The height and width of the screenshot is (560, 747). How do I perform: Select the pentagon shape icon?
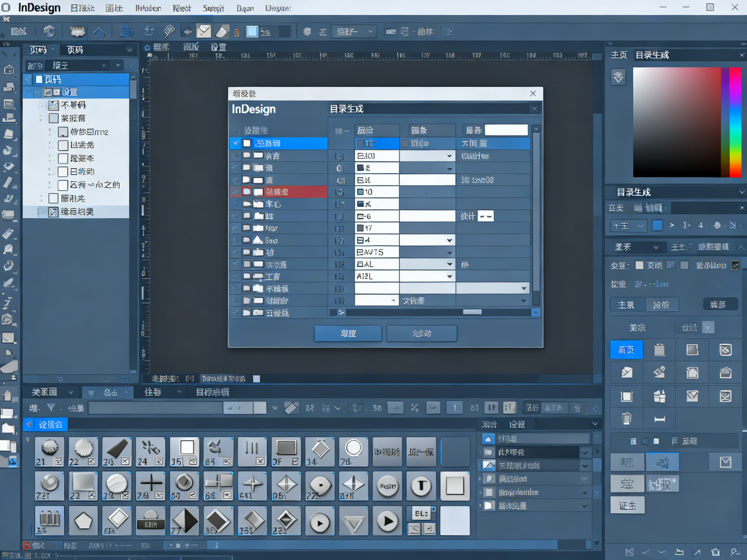[83, 521]
